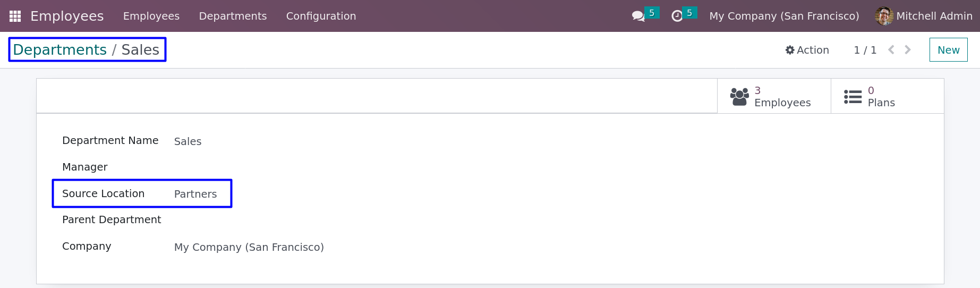Open the activities clock icon
980x288 pixels.
click(x=677, y=16)
